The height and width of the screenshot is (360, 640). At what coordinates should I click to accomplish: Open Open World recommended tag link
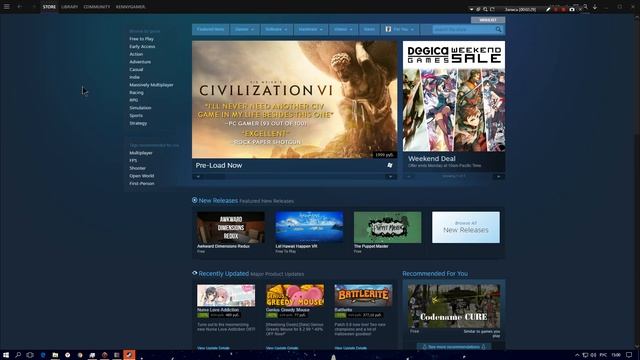(142, 176)
